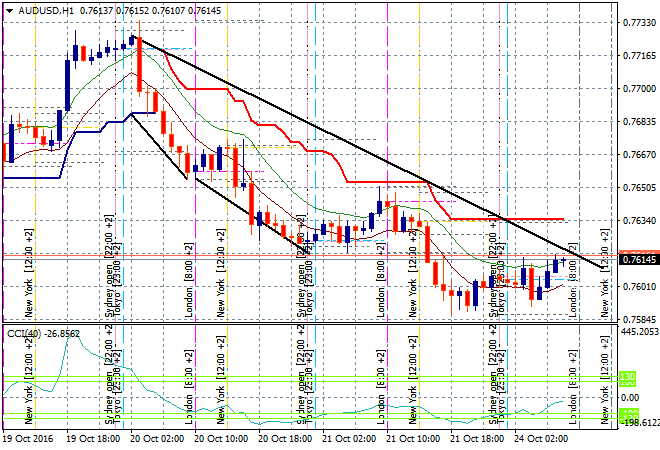Click the 0.77330 price scale value
The height and width of the screenshot is (450, 660).
(639, 23)
